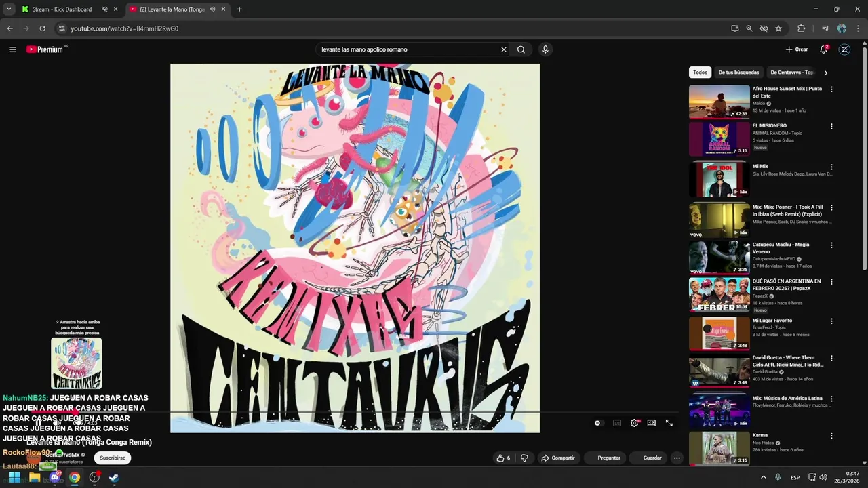Open the Mi Mix playlist thumbnail

[x=719, y=179]
